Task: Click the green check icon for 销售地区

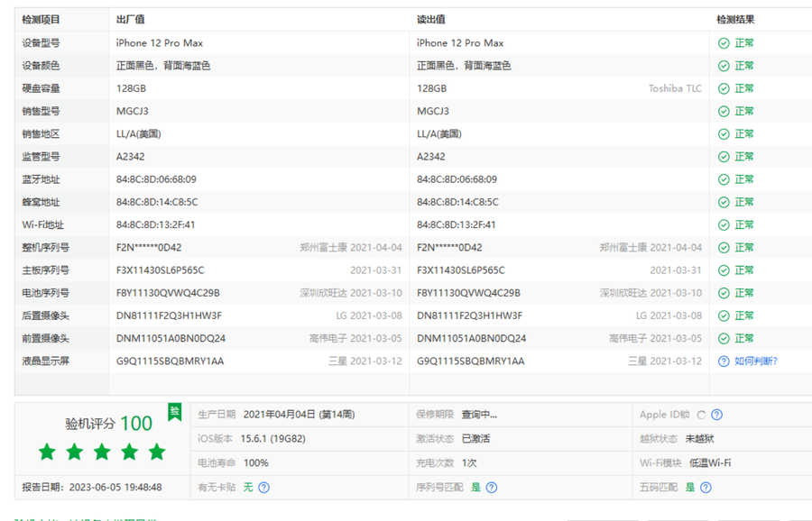Action: 724,134
